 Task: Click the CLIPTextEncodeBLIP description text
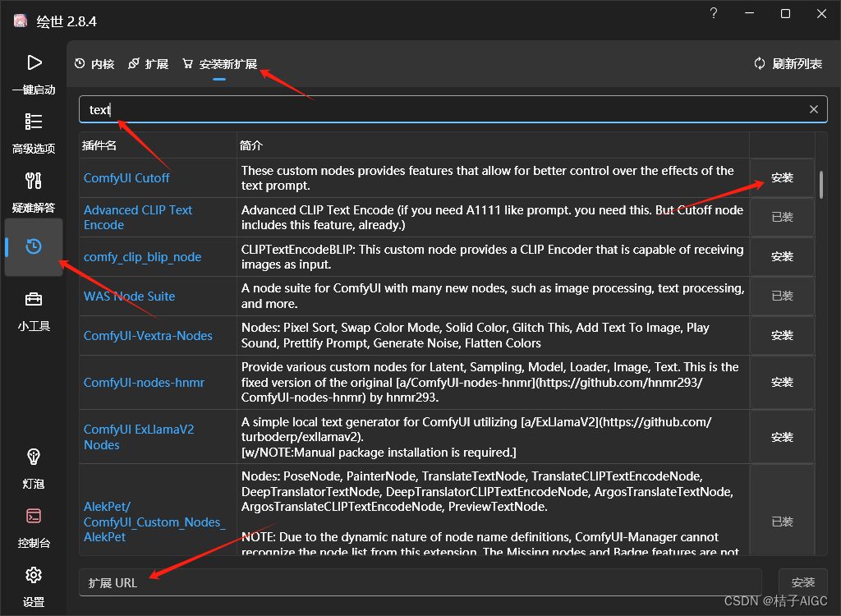pyautogui.click(x=493, y=257)
